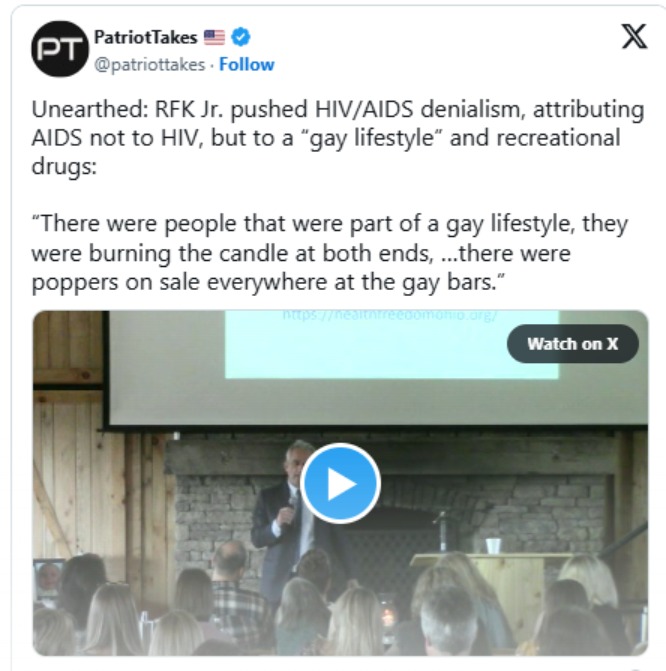
Task: Click the small framed photo in the video corner
Action: pos(48,579)
